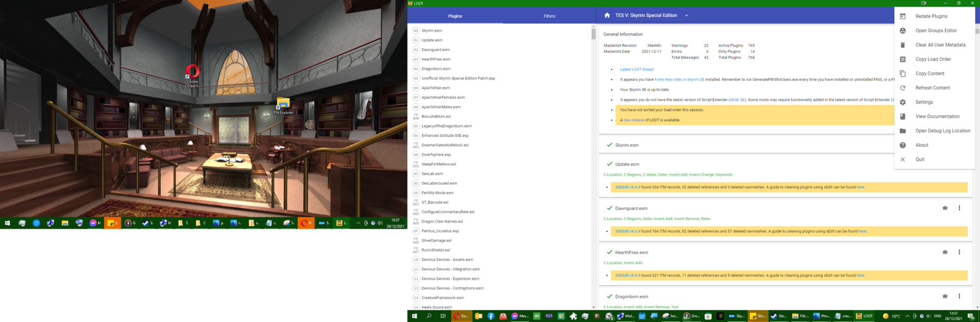
Task: Open File Explorer desktop shortcut icon
Action: [x=283, y=106]
